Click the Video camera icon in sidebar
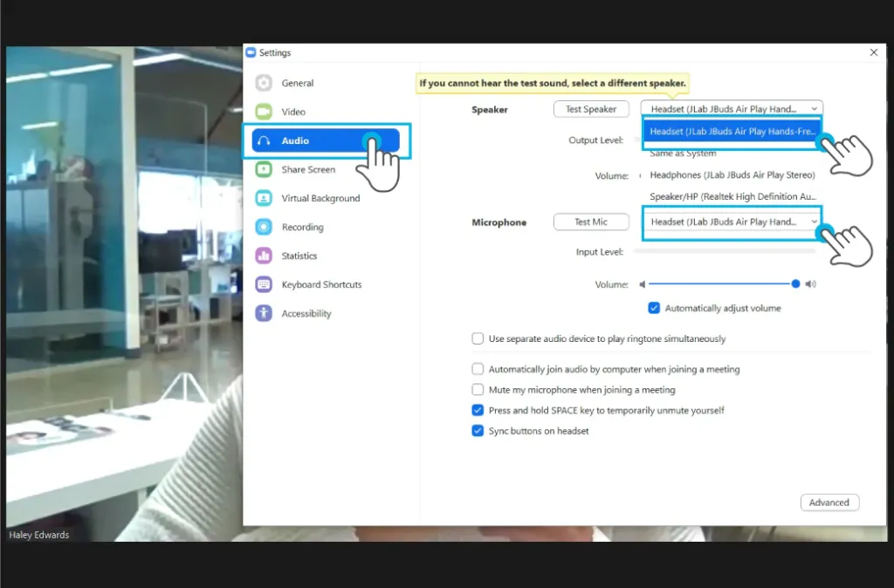The height and width of the screenshot is (588, 894). pos(264,112)
